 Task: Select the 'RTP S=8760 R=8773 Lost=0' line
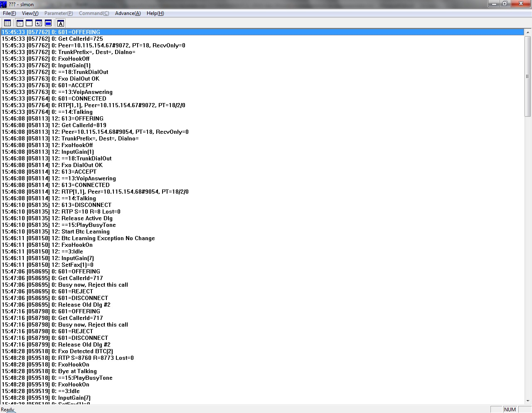click(262, 358)
